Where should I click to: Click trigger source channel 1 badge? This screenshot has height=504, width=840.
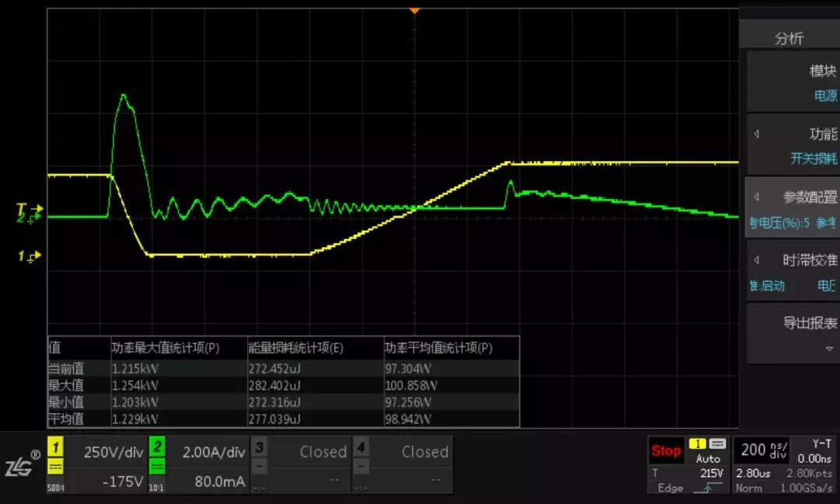[697, 443]
